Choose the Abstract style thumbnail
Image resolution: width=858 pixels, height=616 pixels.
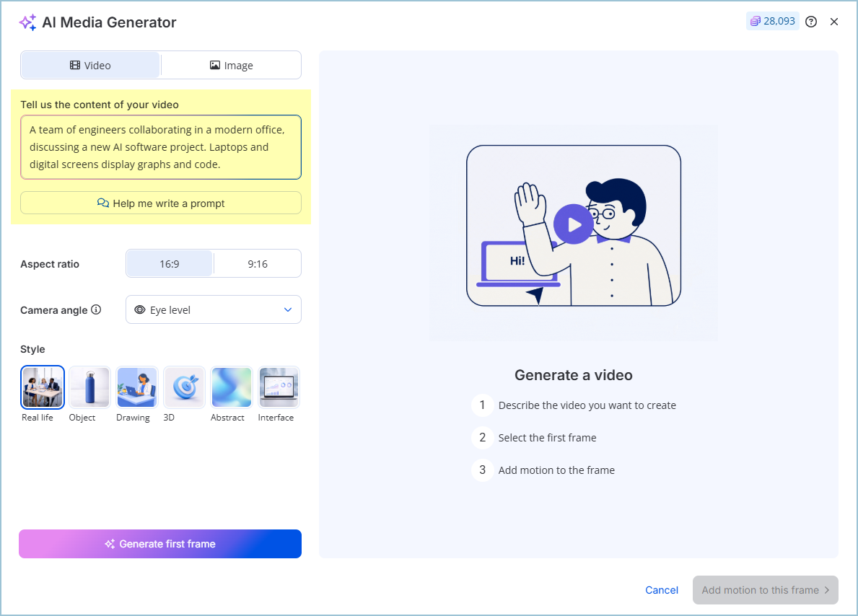pyautogui.click(x=232, y=387)
